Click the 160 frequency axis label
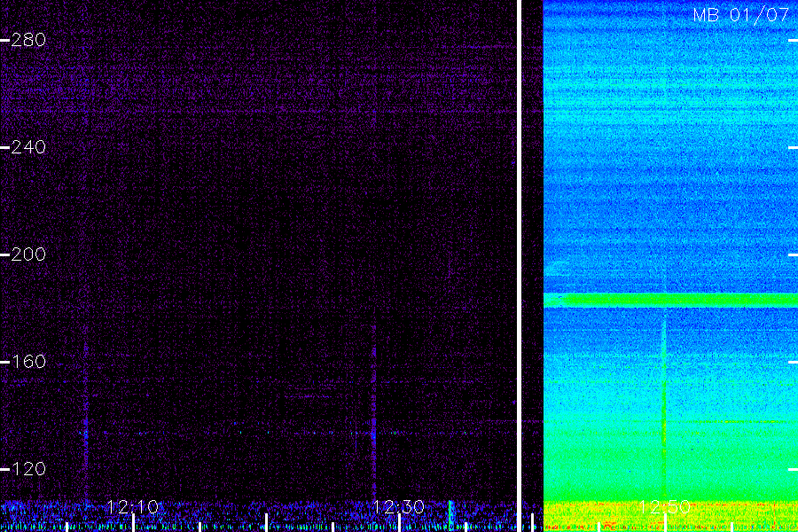 pyautogui.click(x=28, y=362)
